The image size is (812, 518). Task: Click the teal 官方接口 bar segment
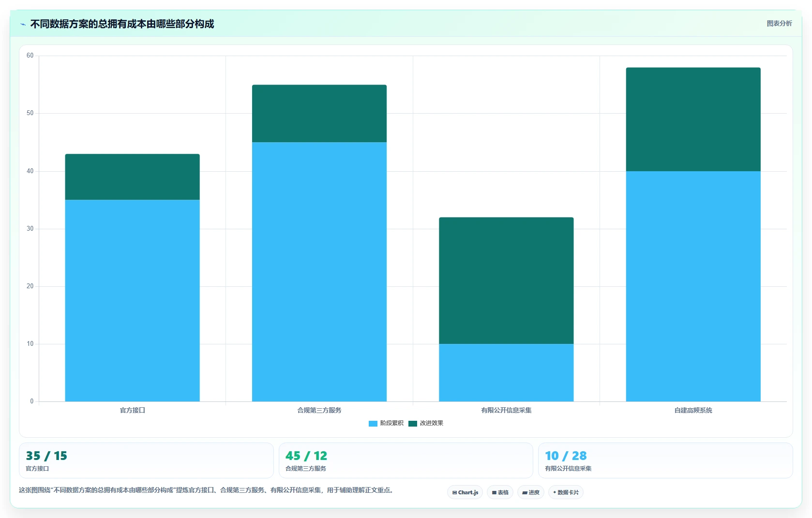pyautogui.click(x=132, y=177)
